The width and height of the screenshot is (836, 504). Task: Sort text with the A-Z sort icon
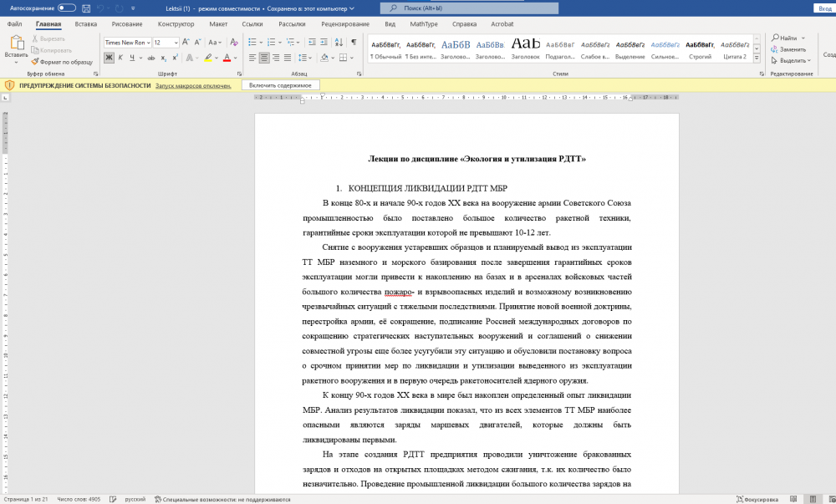[x=338, y=42]
